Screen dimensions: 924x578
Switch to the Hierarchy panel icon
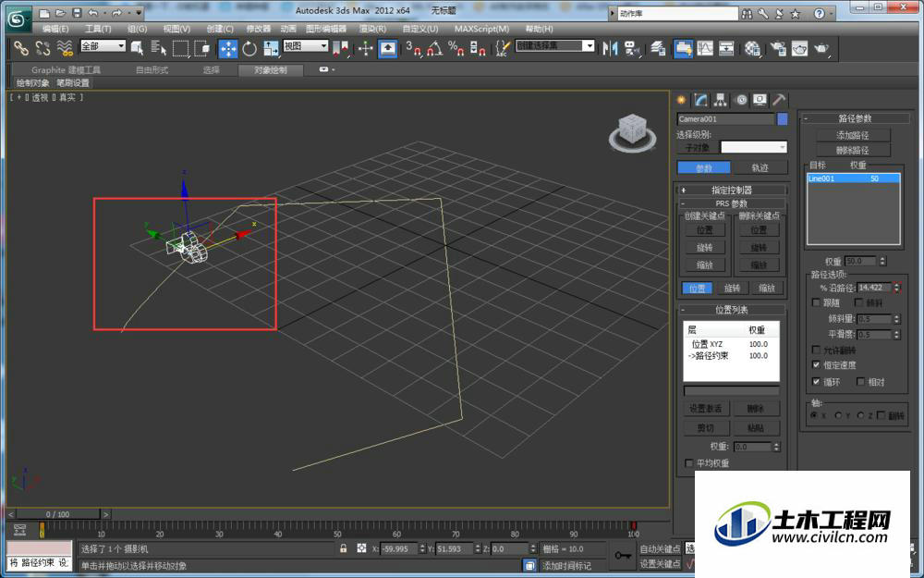point(720,100)
